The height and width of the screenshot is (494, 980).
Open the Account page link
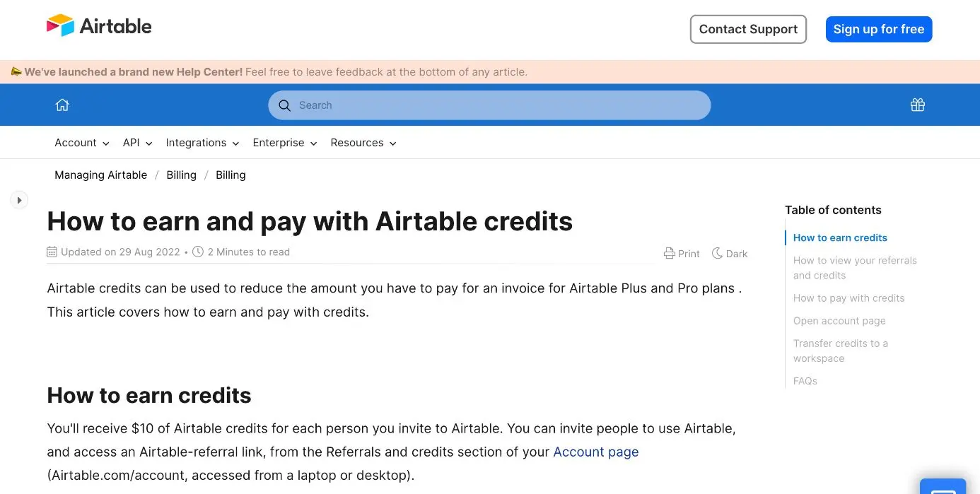(x=596, y=452)
